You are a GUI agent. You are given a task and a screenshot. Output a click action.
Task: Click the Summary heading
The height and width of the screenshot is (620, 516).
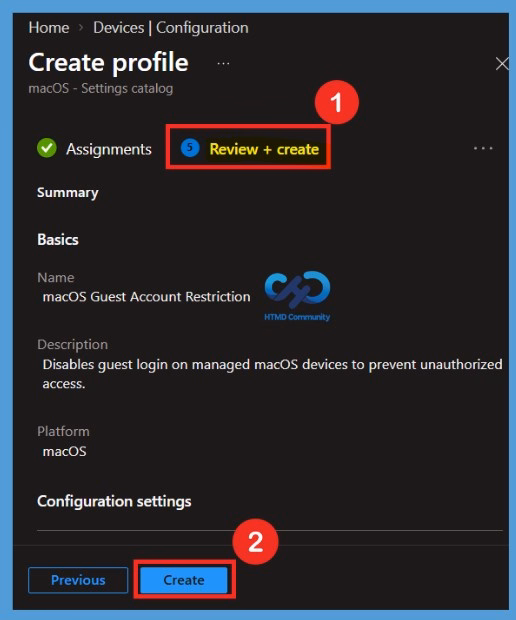[x=68, y=193]
